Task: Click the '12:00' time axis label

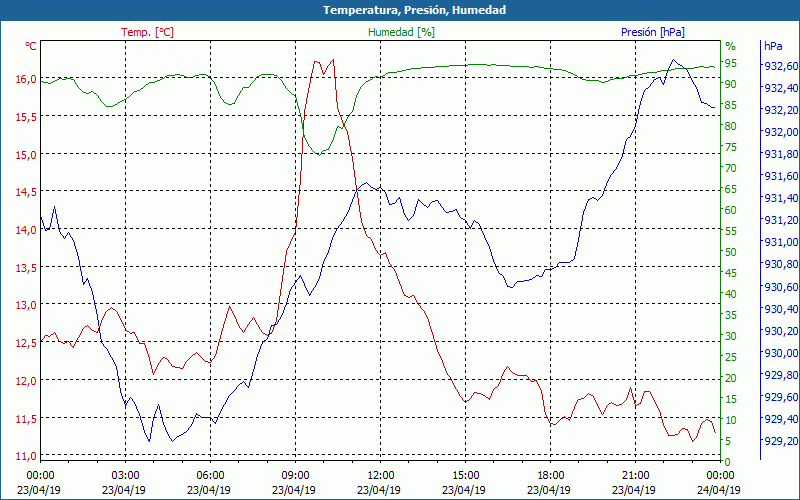Action: [381, 476]
